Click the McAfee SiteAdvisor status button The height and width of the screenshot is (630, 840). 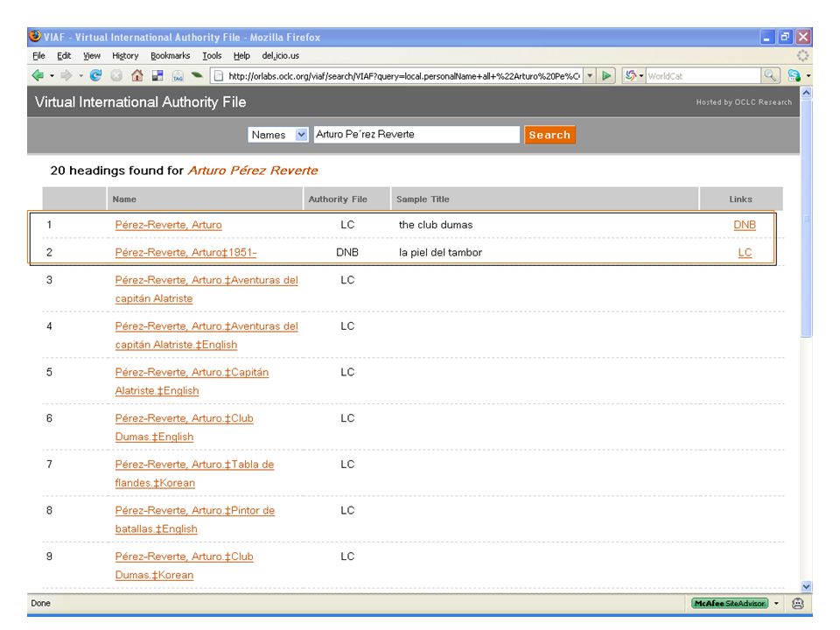tap(730, 603)
